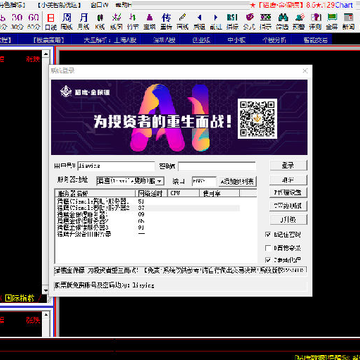Click the blue right arrow toolbar icon
Screen dimensions: 360x360
[216, 21]
